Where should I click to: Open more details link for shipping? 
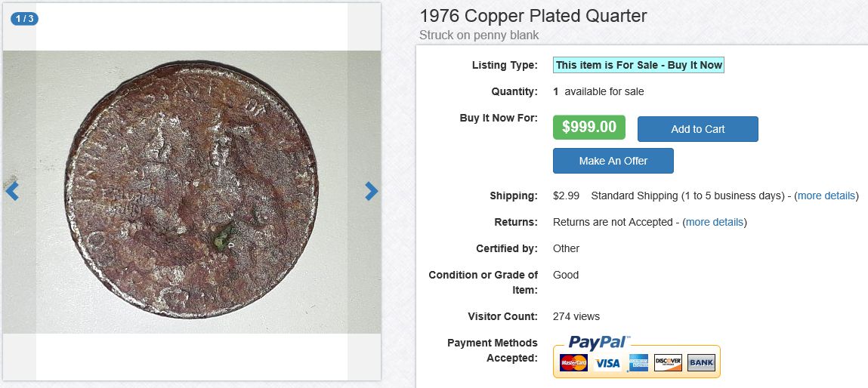(826, 196)
